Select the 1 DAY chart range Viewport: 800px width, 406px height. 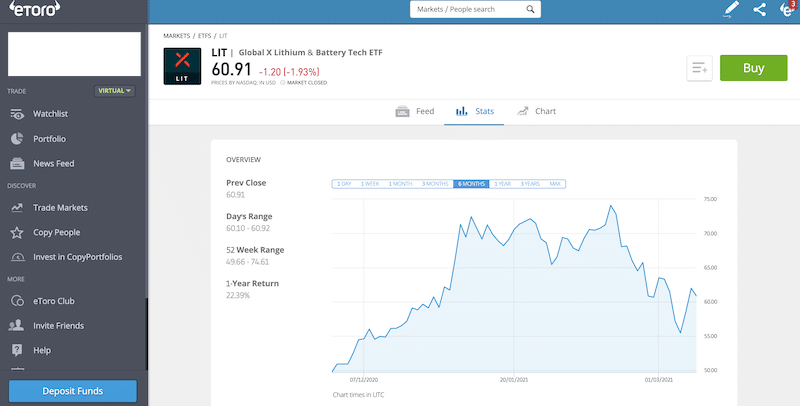pos(344,184)
